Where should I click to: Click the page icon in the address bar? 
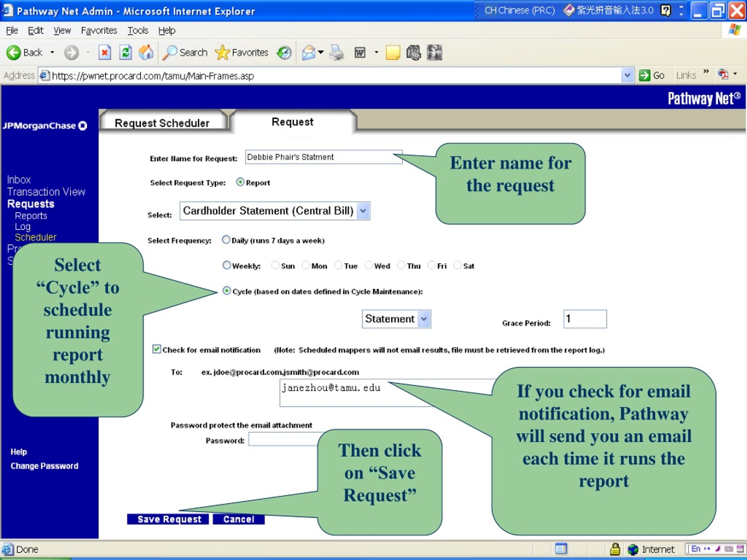click(x=45, y=75)
